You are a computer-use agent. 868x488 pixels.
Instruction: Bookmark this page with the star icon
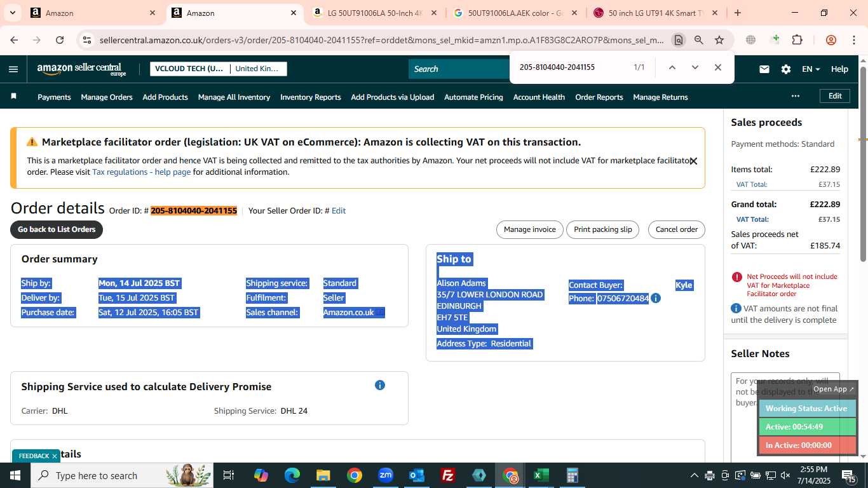(x=719, y=40)
